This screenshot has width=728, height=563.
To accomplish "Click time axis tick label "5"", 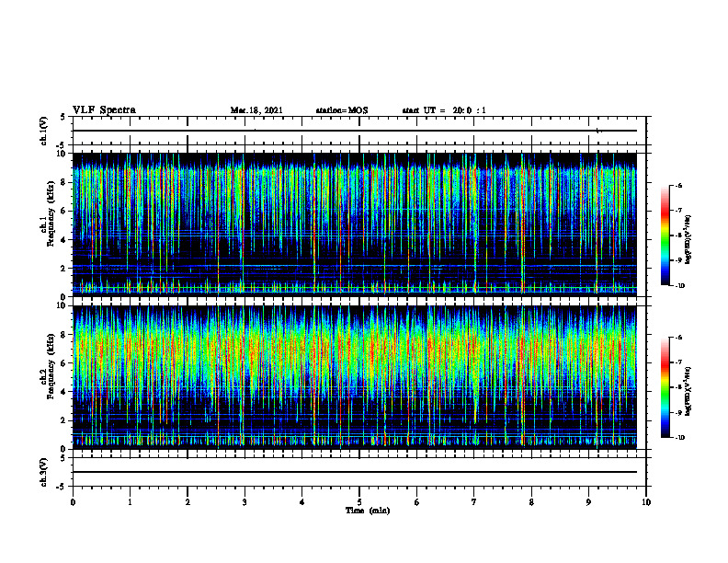I will [x=359, y=502].
